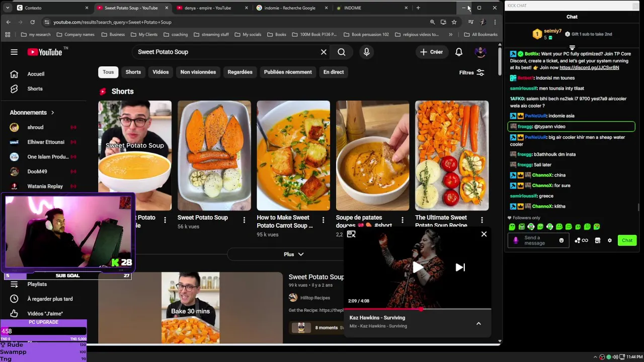The image size is (644, 362).
Task: Open the YouTube hamburger guide menu
Action: pos(14,52)
